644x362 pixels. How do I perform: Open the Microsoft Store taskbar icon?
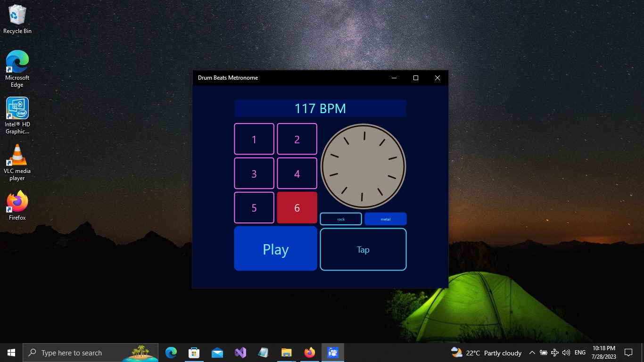tap(194, 352)
